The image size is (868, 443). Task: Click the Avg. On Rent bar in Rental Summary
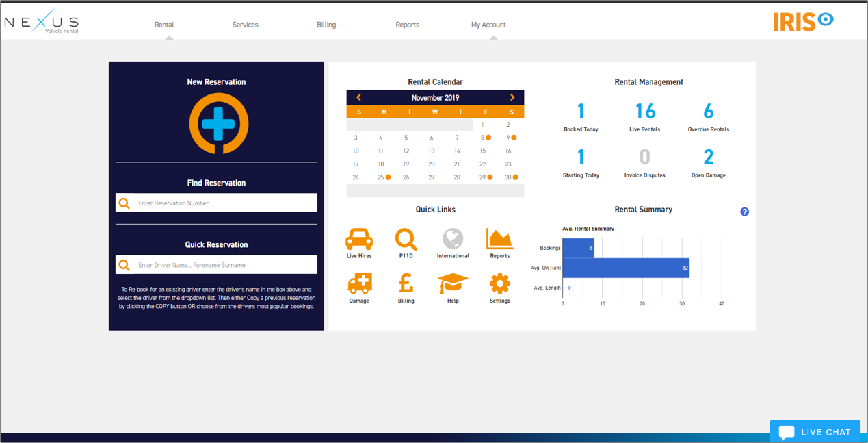pos(626,268)
